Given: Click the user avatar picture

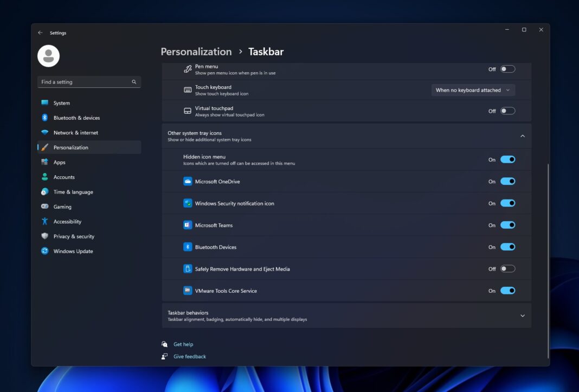Looking at the screenshot, I should pos(48,55).
